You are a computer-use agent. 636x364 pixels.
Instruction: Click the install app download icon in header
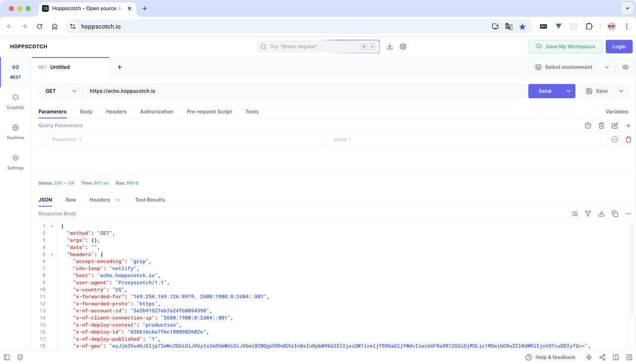[x=390, y=47]
